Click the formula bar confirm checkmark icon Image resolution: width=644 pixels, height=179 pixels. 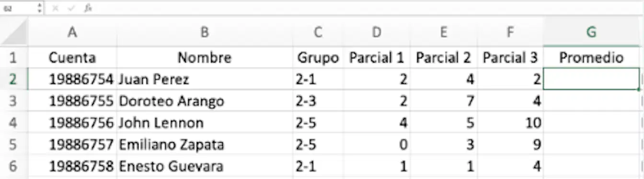pos(71,8)
